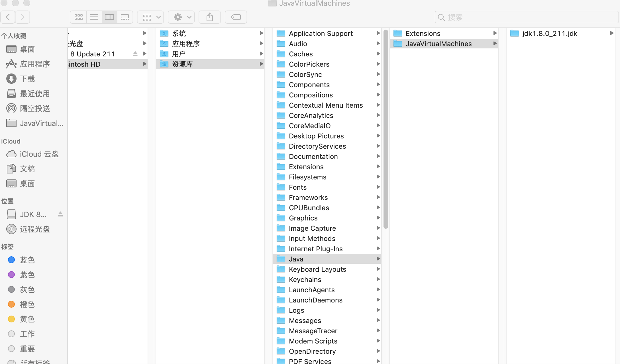
Task: Click the back navigation button
Action: 9,17
